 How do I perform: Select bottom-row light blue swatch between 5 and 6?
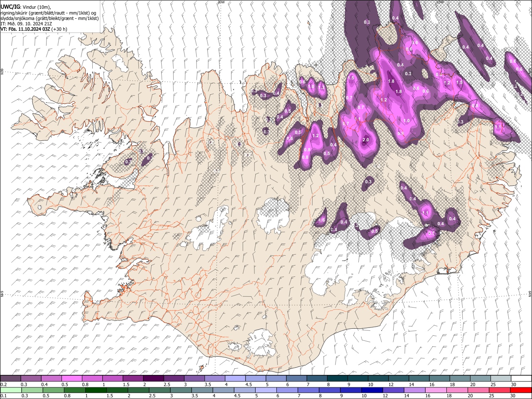266,390
